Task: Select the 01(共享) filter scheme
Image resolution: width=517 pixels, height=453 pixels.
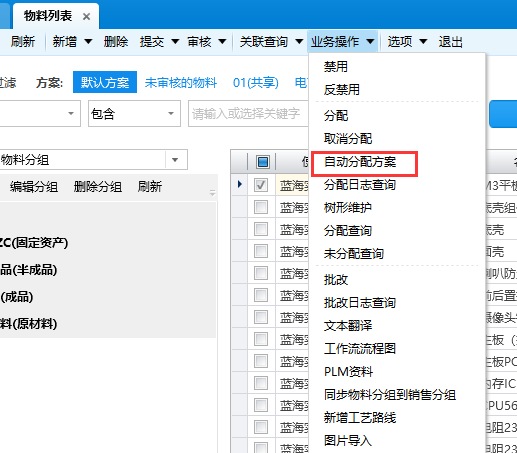Action: tap(256, 82)
